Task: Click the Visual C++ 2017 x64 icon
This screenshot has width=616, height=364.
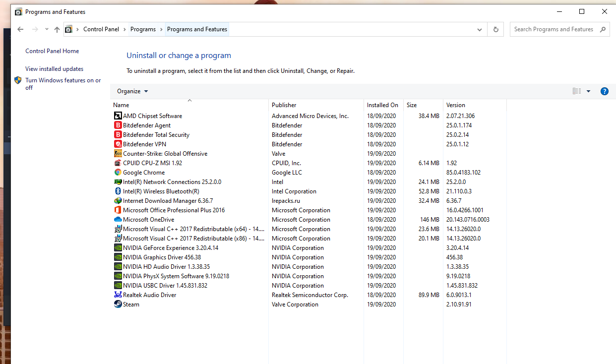Action: (118, 229)
